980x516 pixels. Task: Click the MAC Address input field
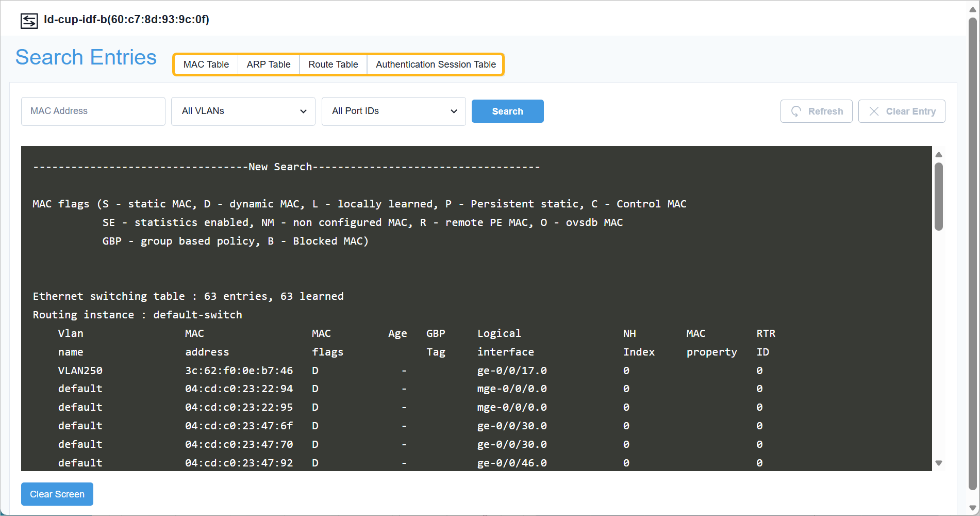(x=93, y=111)
